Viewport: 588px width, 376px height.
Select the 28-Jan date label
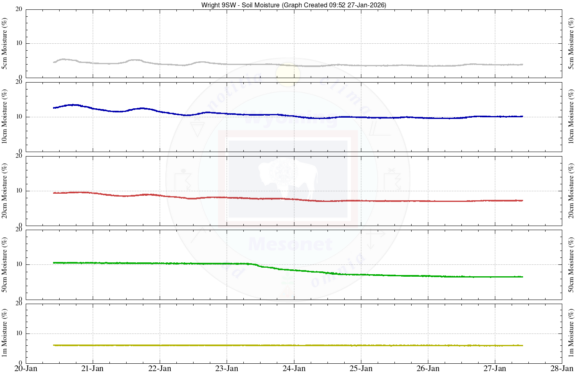click(x=562, y=369)
